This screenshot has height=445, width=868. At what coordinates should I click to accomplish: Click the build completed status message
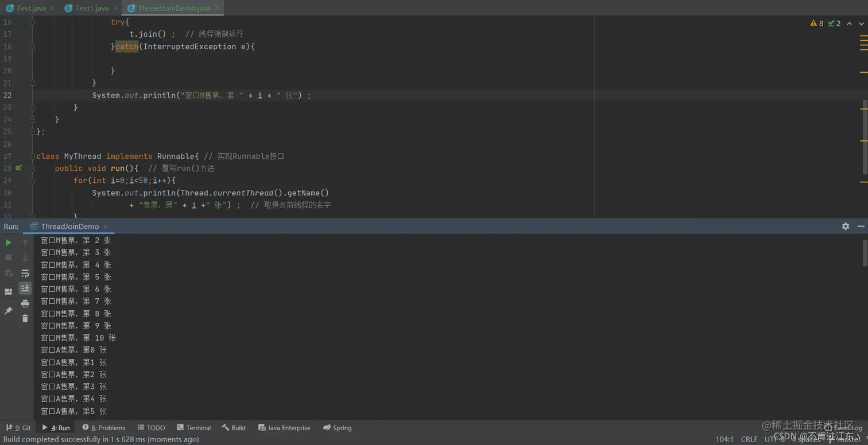pos(101,439)
